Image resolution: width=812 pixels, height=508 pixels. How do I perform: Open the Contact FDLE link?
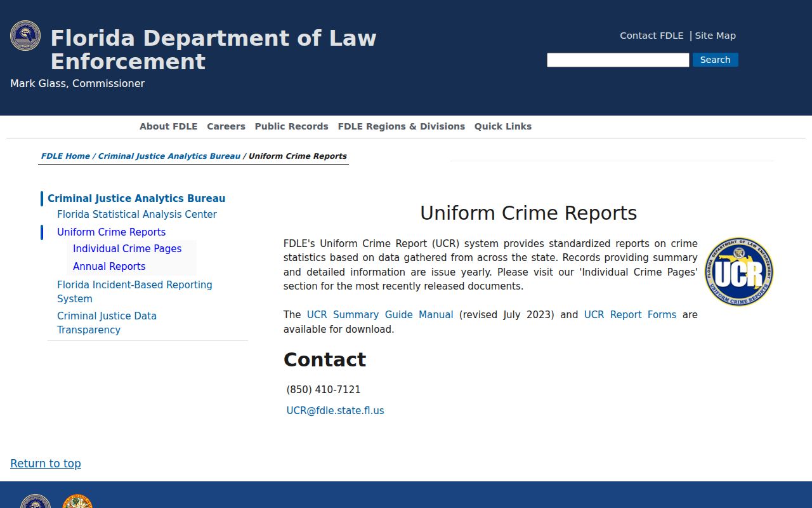[652, 36]
